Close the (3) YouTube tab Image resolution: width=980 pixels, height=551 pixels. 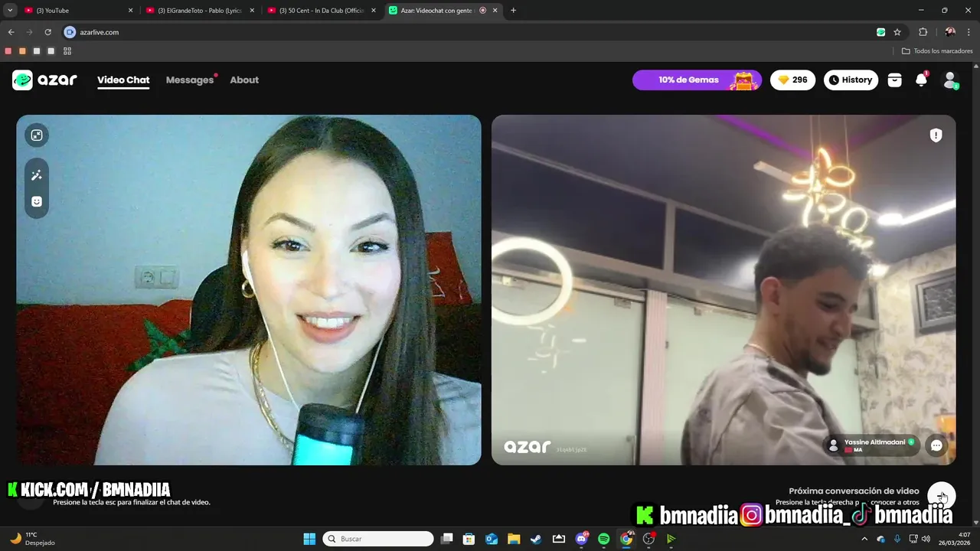pos(130,11)
